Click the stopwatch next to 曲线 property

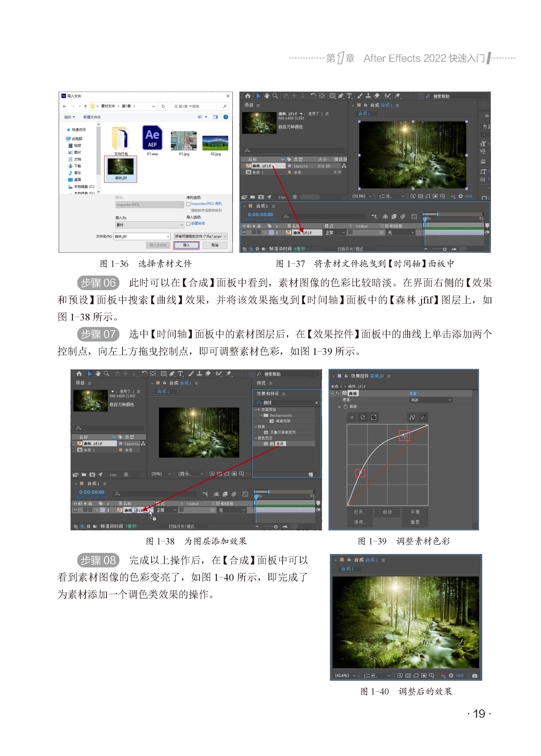tap(346, 406)
